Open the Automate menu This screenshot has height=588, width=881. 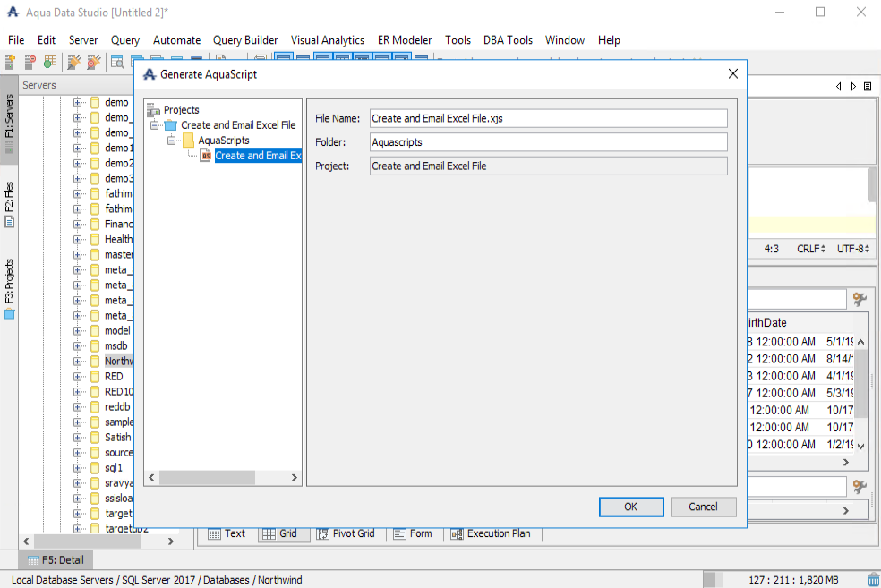[x=176, y=40]
